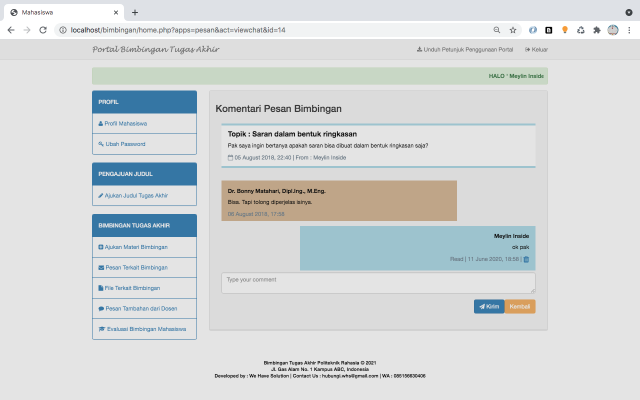Image resolution: width=640 pixels, height=400 pixels.
Task: Click Unduh Petunjuk Penggunaan Portal link
Action: pyautogui.click(x=464, y=49)
